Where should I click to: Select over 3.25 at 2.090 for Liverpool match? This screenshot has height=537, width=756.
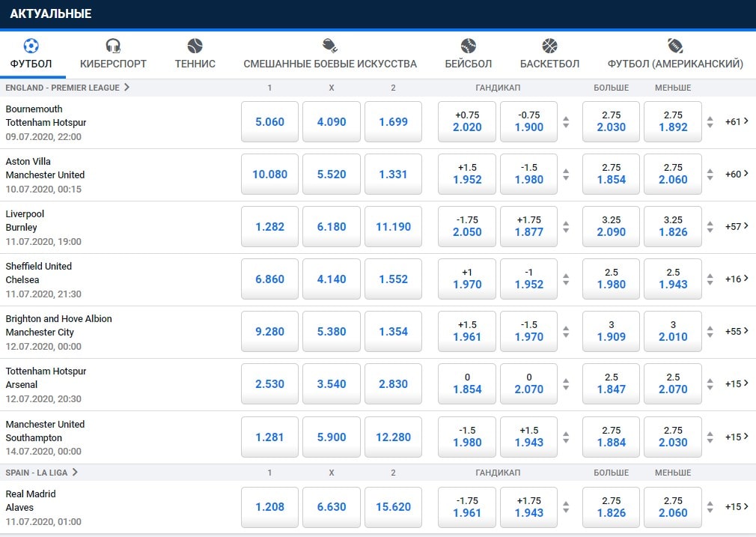(x=611, y=226)
